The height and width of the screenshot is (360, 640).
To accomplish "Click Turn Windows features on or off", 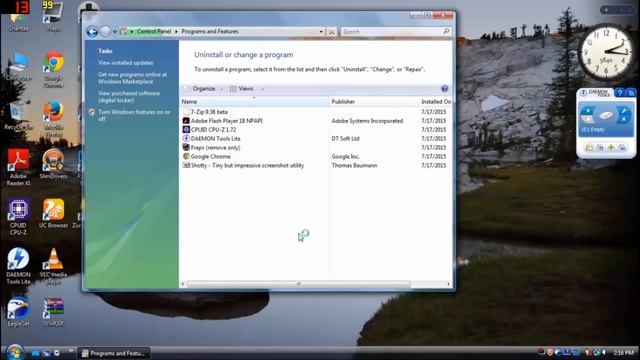I will (x=134, y=116).
